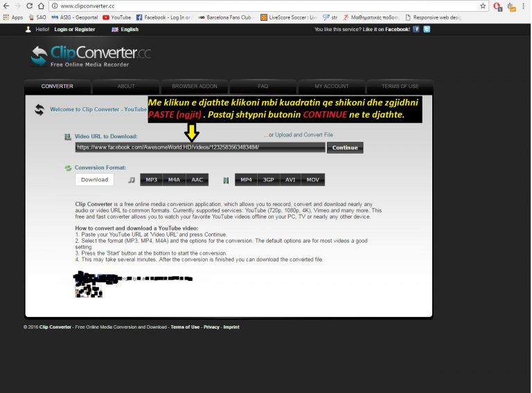Open the YouTube bookmark
532x393 pixels.
click(116, 17)
